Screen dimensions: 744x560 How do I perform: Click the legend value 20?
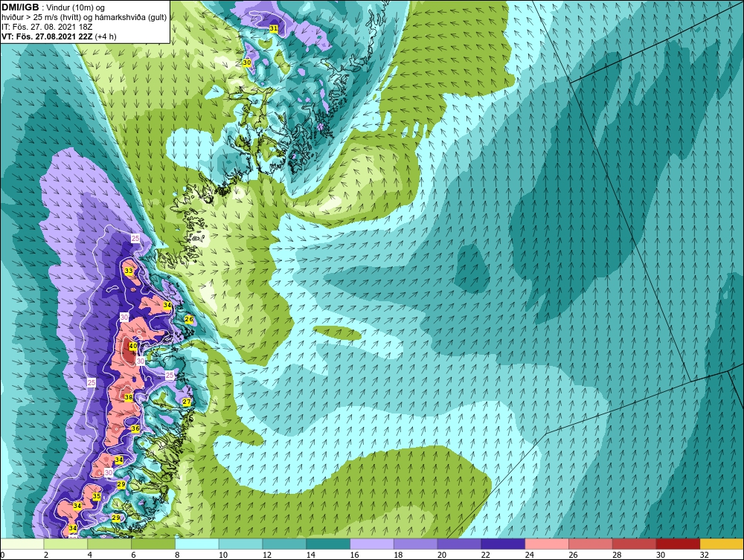(442, 555)
